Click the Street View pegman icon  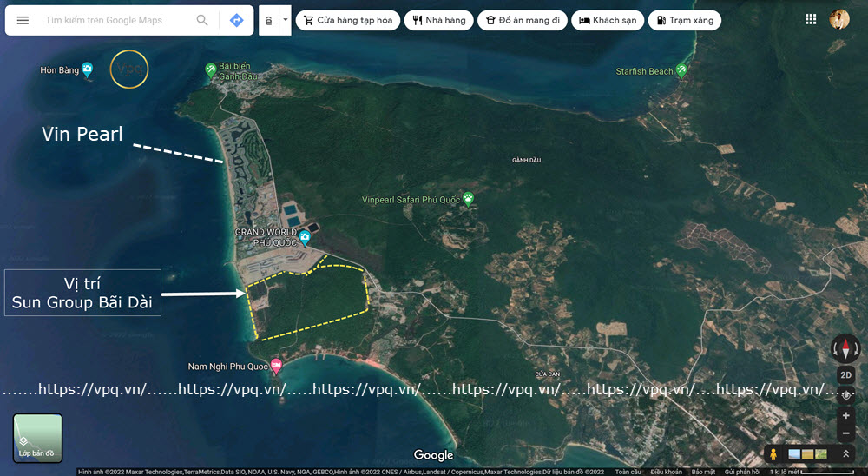click(773, 454)
